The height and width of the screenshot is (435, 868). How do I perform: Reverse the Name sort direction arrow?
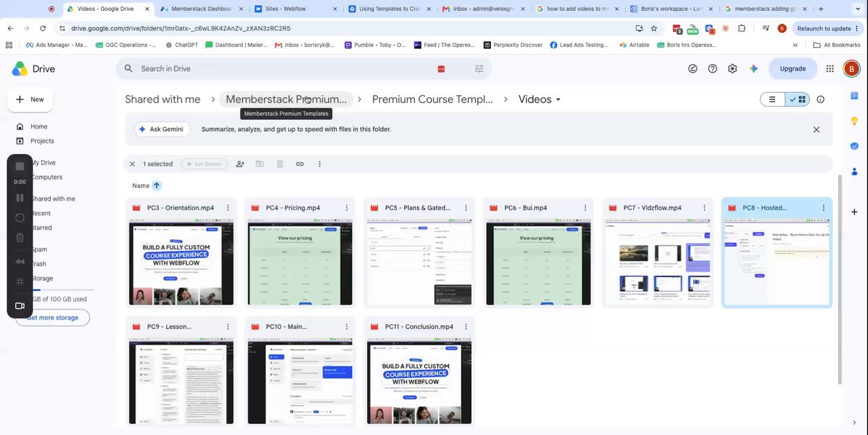tap(157, 185)
